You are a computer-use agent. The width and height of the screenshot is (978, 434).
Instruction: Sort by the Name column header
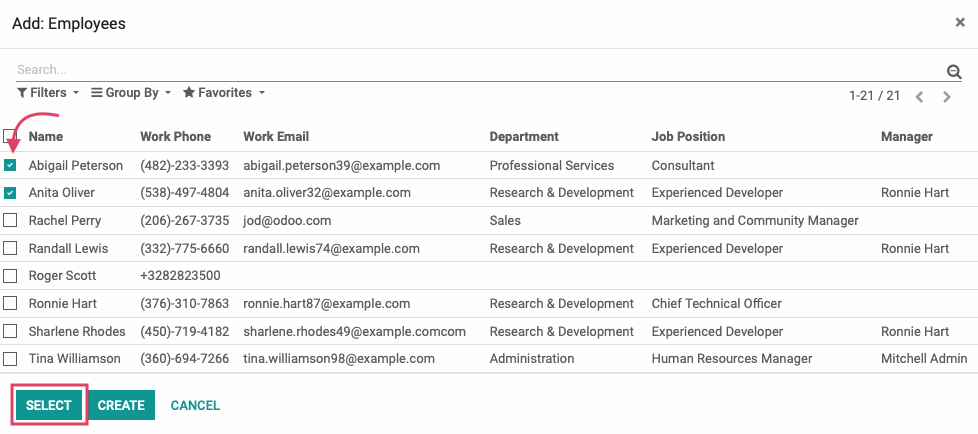pyautogui.click(x=46, y=137)
